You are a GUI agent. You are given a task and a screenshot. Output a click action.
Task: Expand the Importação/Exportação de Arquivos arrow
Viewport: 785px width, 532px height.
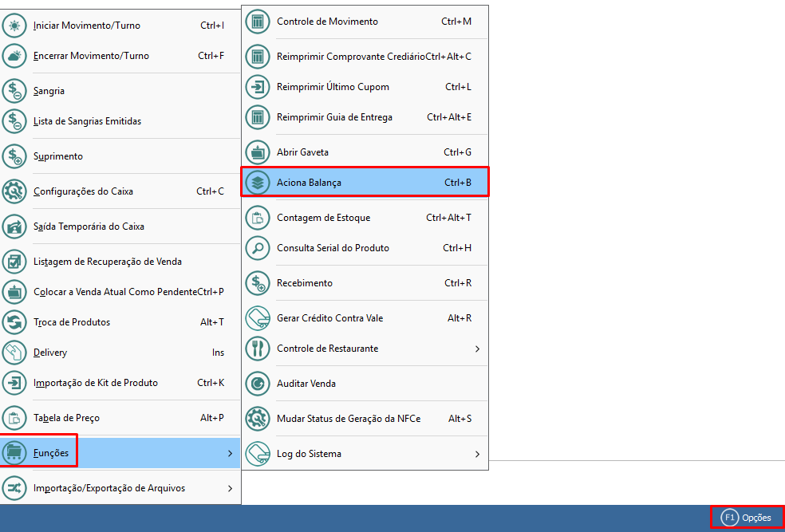pos(230,488)
